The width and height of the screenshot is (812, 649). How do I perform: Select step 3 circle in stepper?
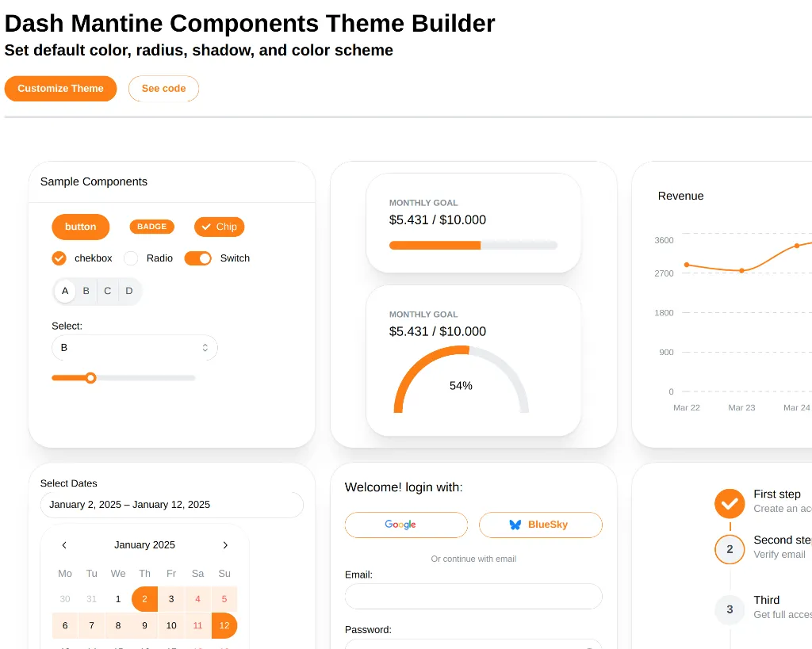click(x=730, y=609)
